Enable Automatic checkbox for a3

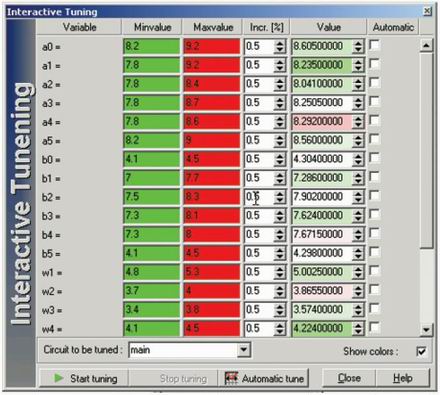375,101
